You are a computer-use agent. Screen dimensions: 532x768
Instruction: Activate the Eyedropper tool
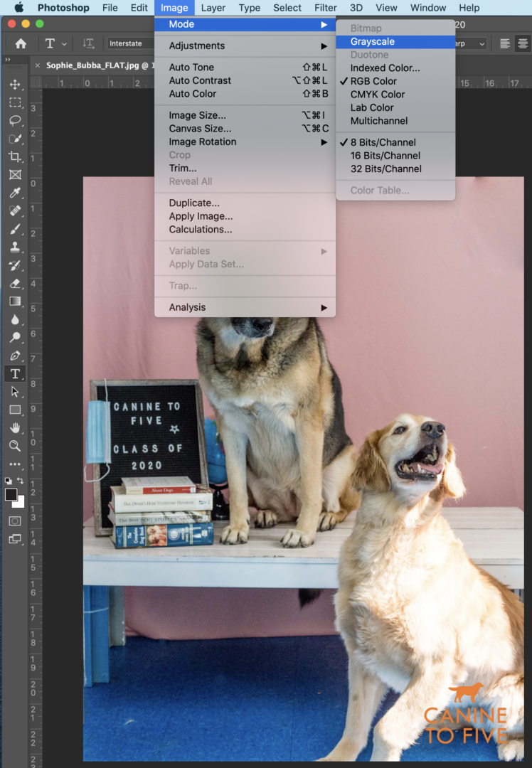15,193
